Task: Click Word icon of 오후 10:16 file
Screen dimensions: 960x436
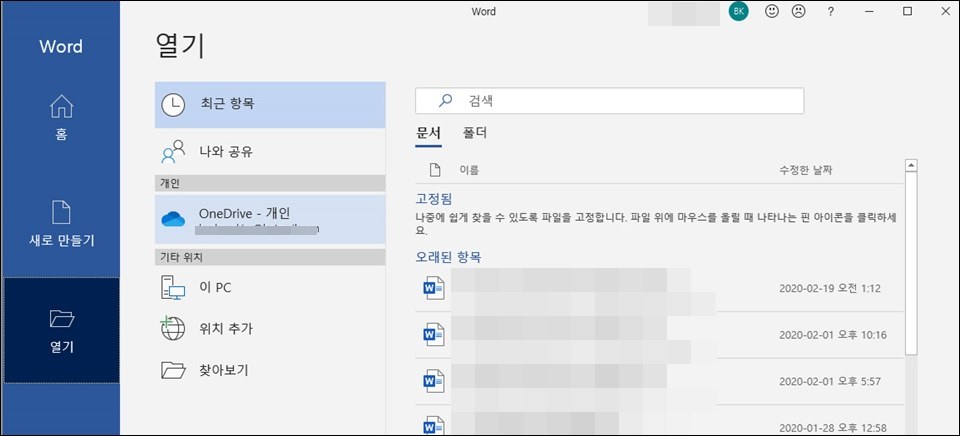Action: click(x=434, y=334)
